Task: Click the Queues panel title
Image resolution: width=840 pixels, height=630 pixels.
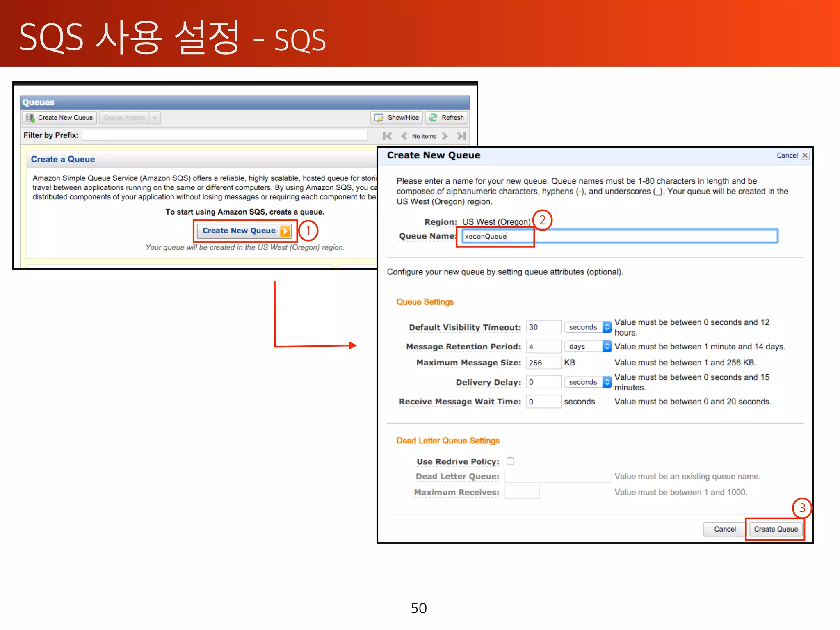Action: [38, 103]
